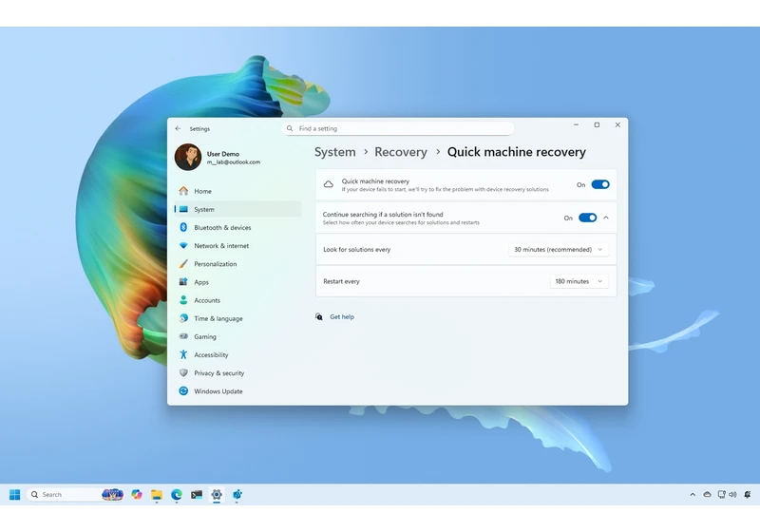Disable Continue searching if solution isn't found

[x=587, y=218]
